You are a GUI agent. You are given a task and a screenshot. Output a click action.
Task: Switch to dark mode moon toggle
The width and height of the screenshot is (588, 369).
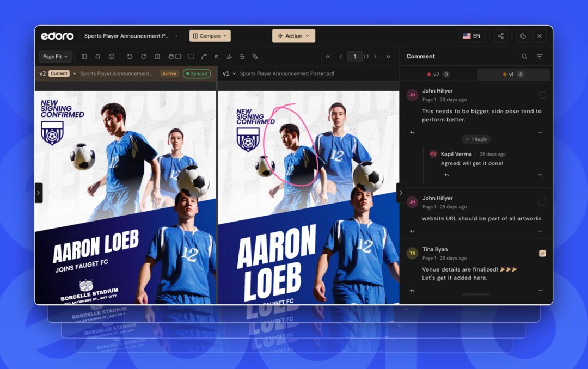(x=523, y=36)
